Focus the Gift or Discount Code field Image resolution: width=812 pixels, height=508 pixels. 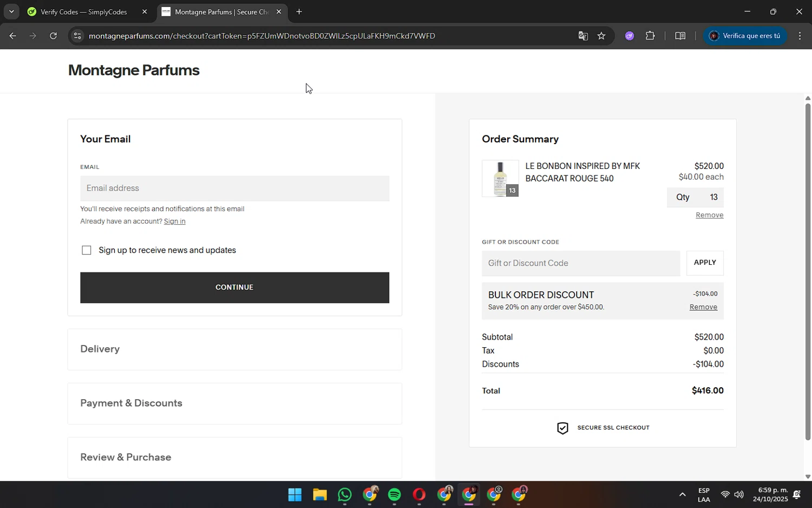pos(581,263)
